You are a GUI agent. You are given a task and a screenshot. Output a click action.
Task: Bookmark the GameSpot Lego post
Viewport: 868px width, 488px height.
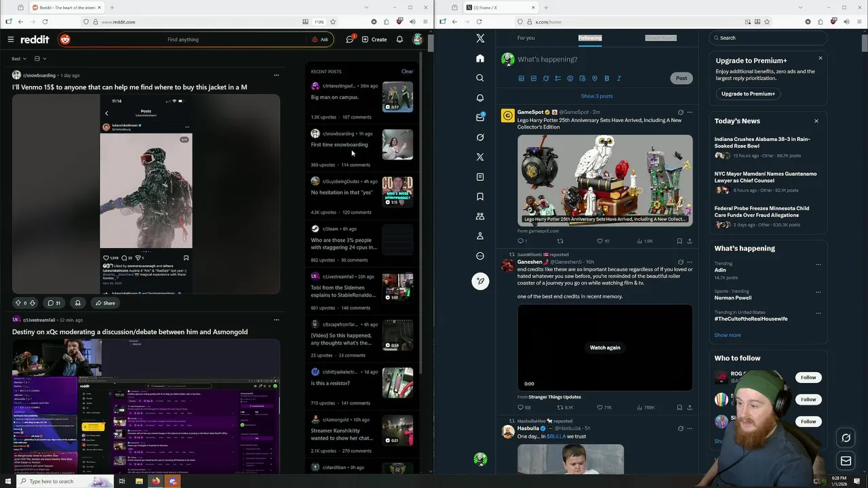679,241
